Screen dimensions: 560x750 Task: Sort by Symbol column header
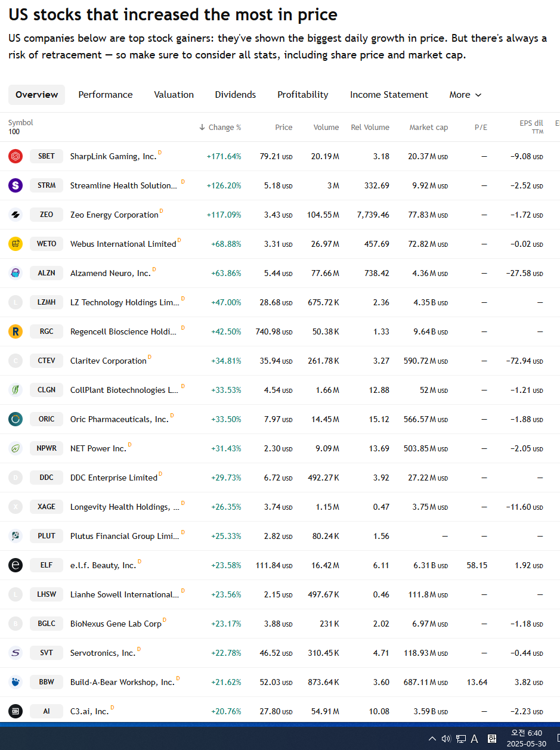21,123
